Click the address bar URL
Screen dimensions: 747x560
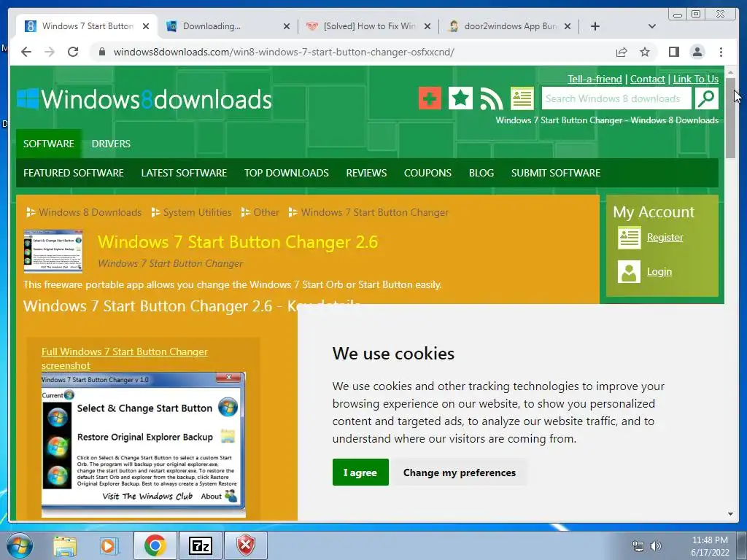coord(284,52)
